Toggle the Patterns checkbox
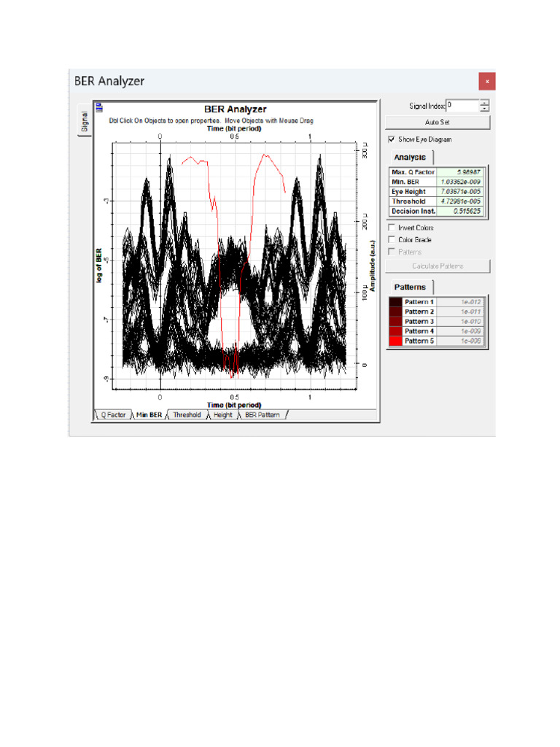Viewport: 560px width, 747px height. pyautogui.click(x=392, y=251)
